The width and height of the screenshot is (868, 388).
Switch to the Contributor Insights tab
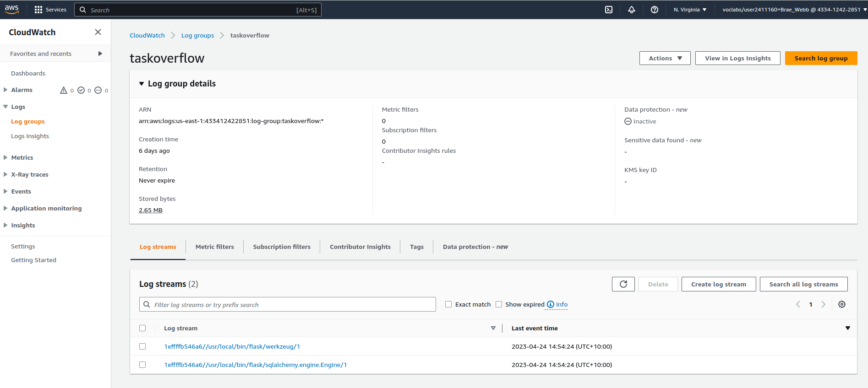click(x=360, y=247)
